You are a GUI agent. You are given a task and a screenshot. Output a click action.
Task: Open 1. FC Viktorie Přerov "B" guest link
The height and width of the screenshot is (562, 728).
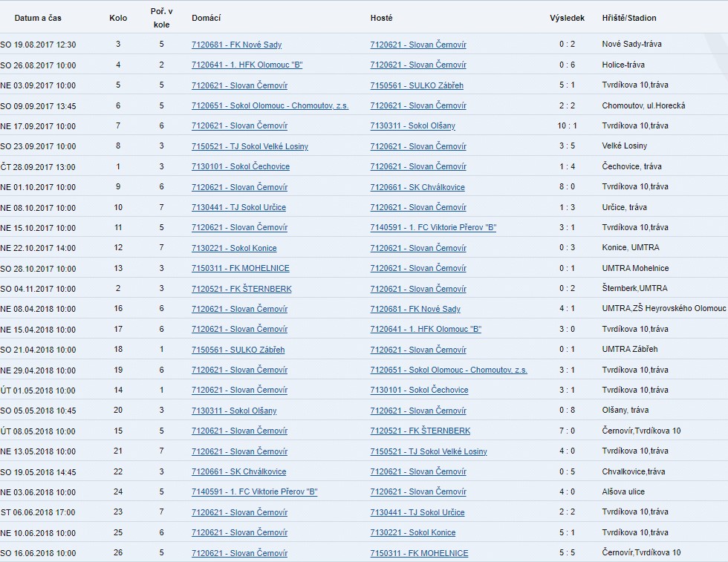[433, 227]
